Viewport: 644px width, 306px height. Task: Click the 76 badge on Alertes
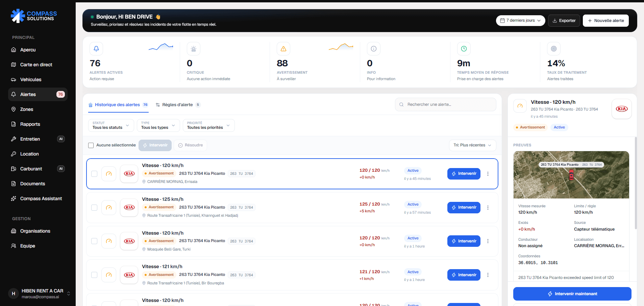coord(60,94)
